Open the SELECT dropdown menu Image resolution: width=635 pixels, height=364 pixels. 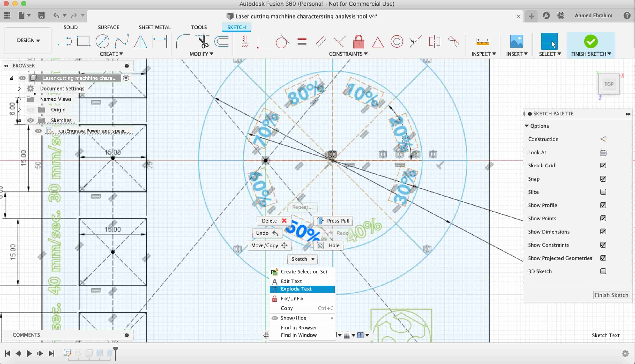click(550, 54)
